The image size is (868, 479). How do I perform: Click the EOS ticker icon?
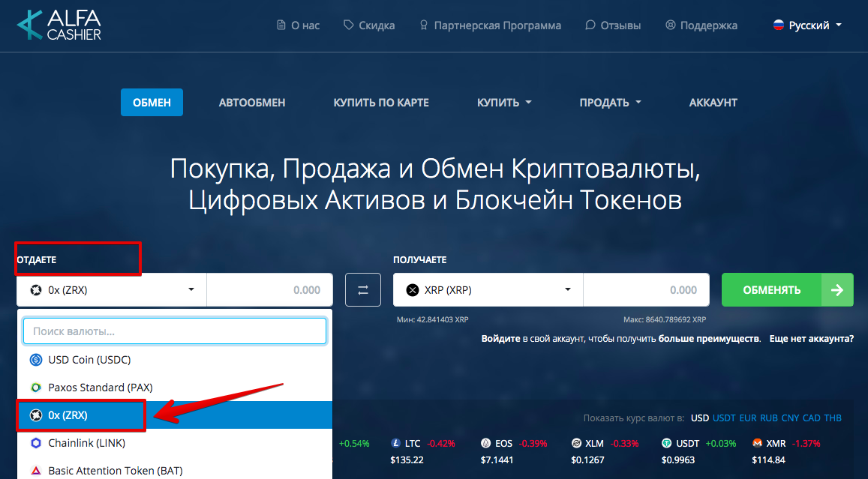(485, 443)
